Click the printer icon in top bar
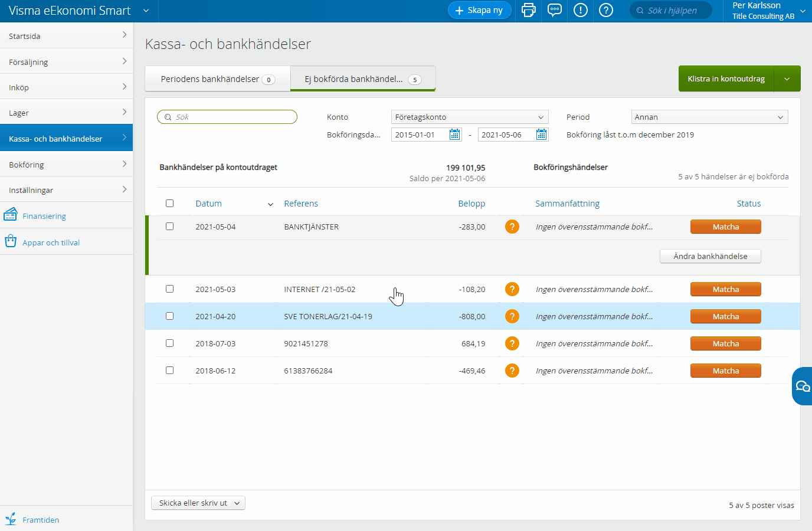This screenshot has height=531, width=812. (x=528, y=10)
